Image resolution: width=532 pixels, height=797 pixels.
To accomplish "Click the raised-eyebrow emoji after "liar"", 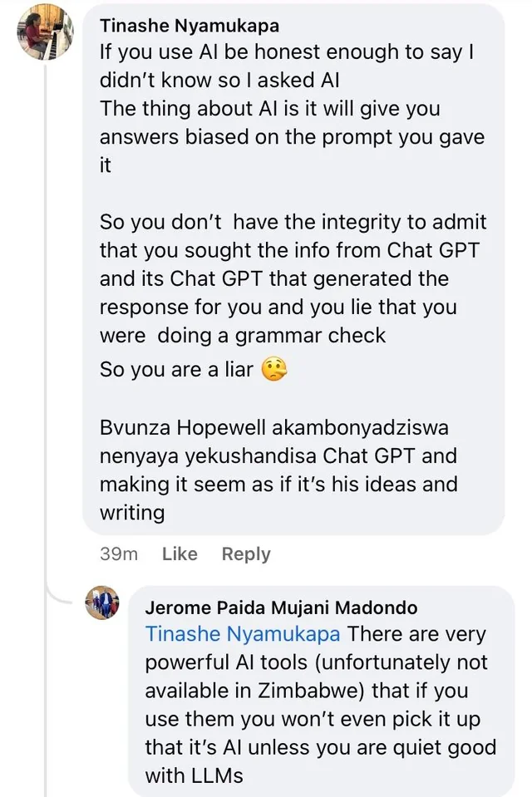I will [274, 369].
